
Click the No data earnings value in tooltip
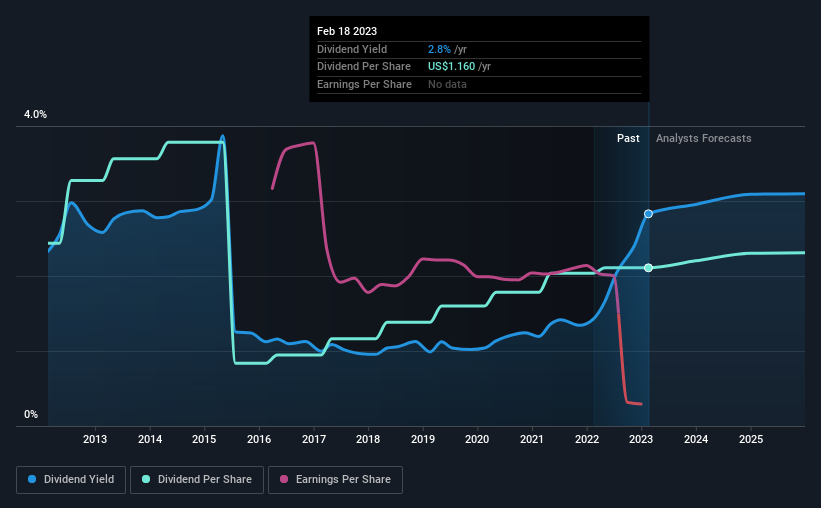click(447, 84)
